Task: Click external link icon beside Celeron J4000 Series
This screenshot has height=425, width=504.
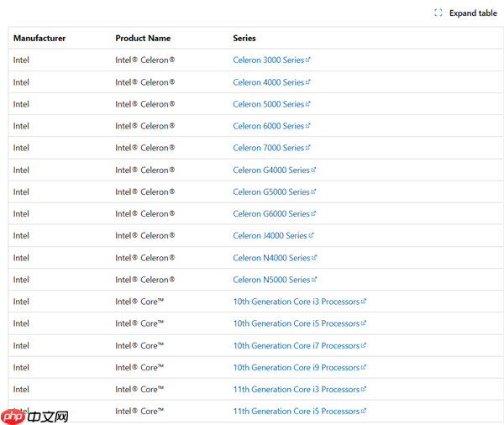Action: [x=312, y=236]
